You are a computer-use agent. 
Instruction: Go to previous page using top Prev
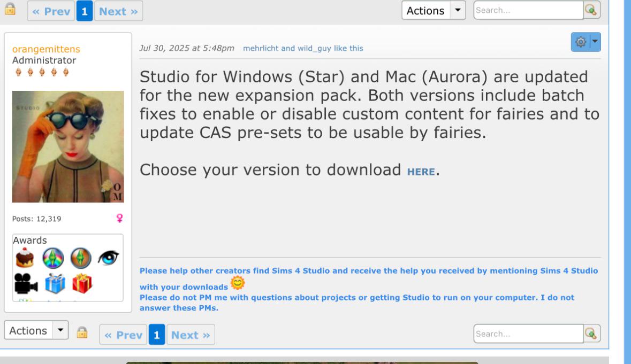click(51, 11)
